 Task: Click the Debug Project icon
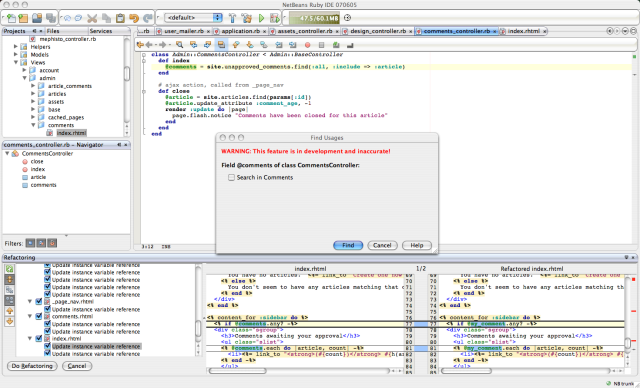(275, 18)
